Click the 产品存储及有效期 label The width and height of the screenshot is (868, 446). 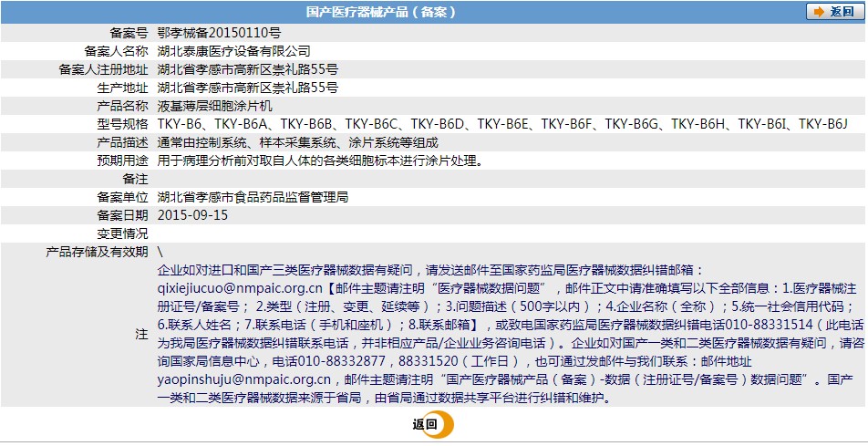click(x=97, y=252)
